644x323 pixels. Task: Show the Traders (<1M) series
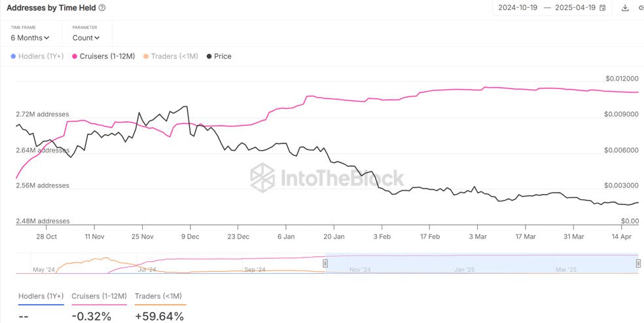click(x=170, y=56)
